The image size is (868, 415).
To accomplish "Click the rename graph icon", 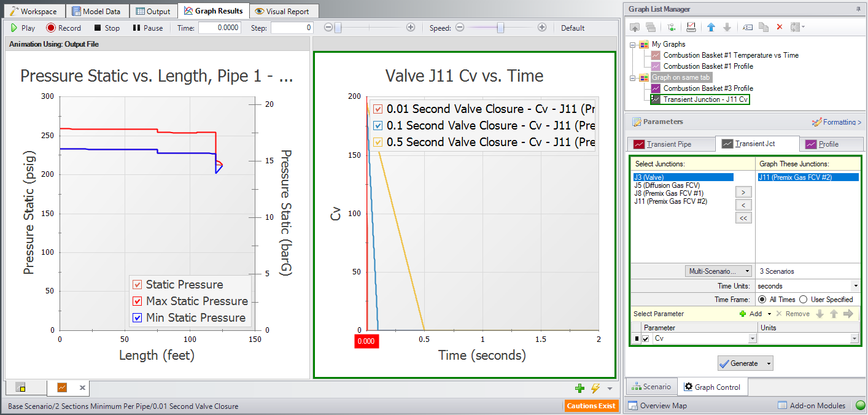I will click(748, 27).
